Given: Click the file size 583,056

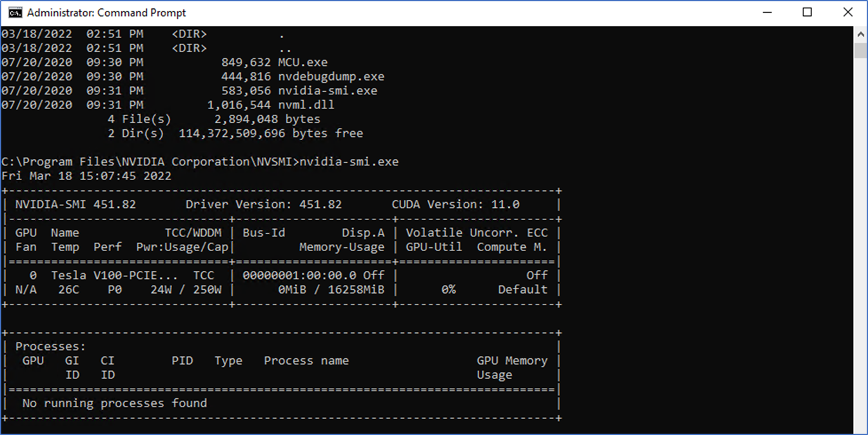Looking at the screenshot, I should tap(246, 91).
